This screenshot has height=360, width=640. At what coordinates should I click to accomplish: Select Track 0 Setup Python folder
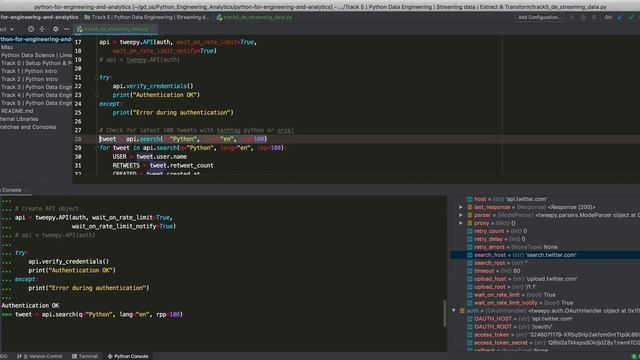[x=36, y=63]
